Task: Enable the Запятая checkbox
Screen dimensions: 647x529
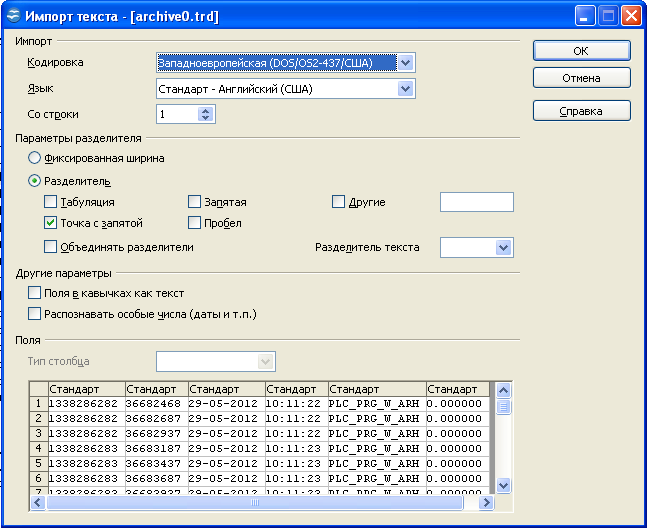Action: coord(194,202)
